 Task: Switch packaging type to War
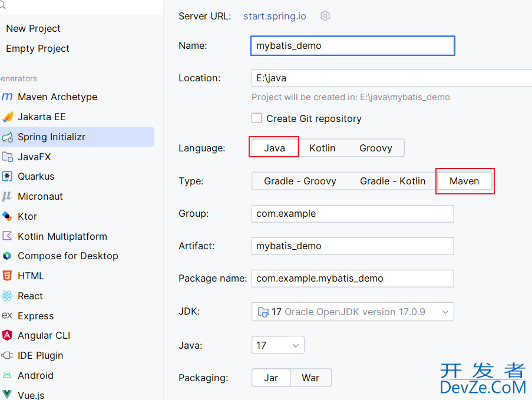point(310,378)
